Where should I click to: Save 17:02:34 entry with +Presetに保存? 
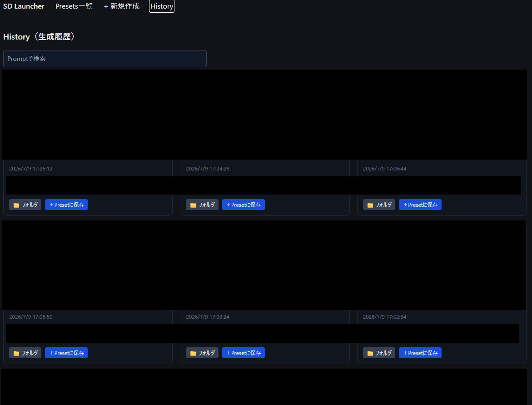point(420,353)
